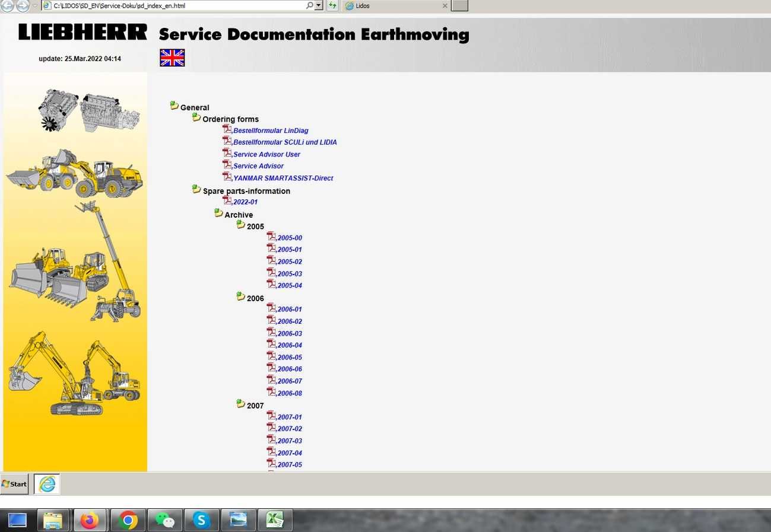
Task: Click PDF icon beside 2006-01
Action: pos(272,308)
